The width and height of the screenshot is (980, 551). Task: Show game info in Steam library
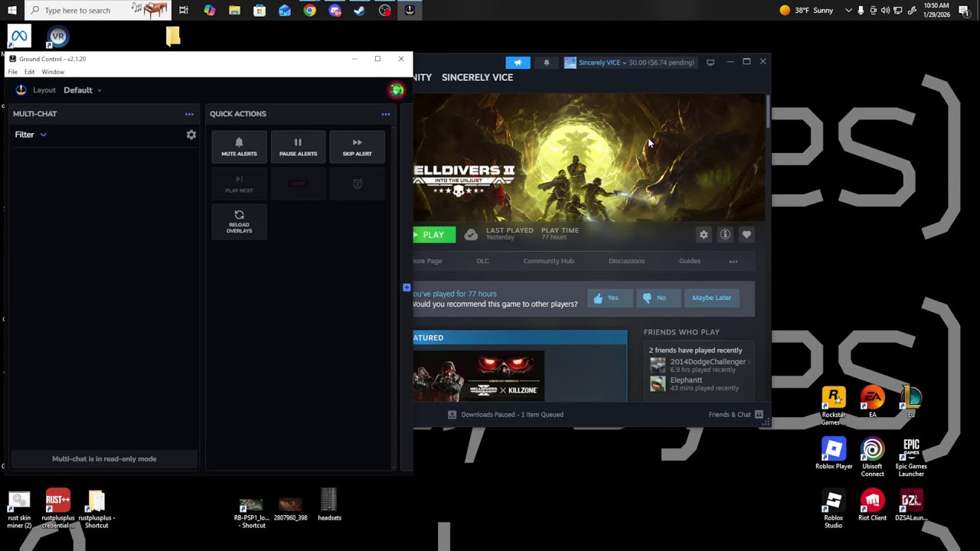(725, 235)
